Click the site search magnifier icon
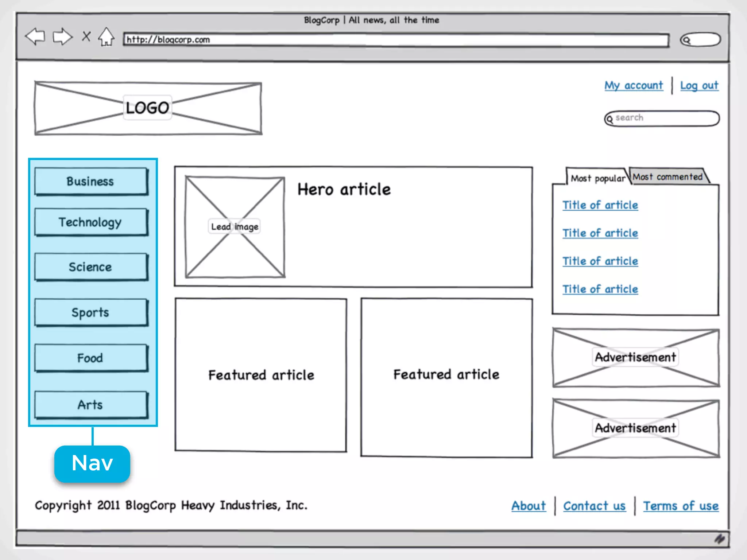 [610, 119]
